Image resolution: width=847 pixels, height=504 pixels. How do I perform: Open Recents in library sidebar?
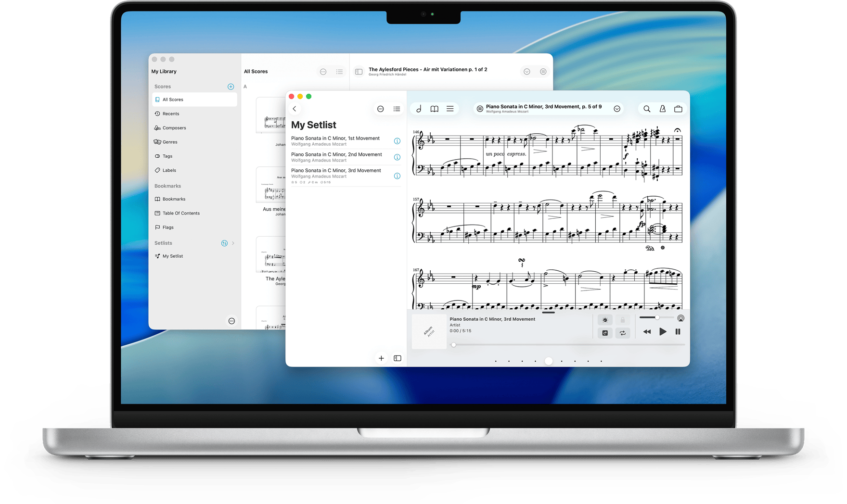click(x=194, y=114)
